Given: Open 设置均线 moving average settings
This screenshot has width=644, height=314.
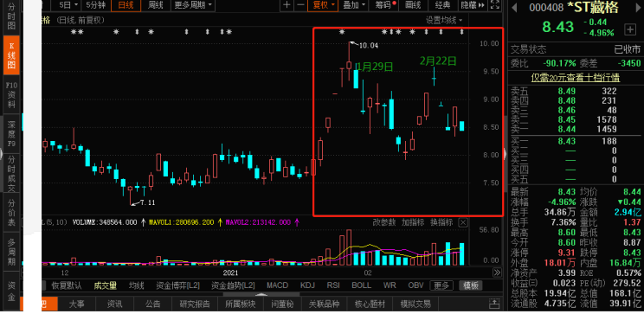Looking at the screenshot, I should coord(443,20).
